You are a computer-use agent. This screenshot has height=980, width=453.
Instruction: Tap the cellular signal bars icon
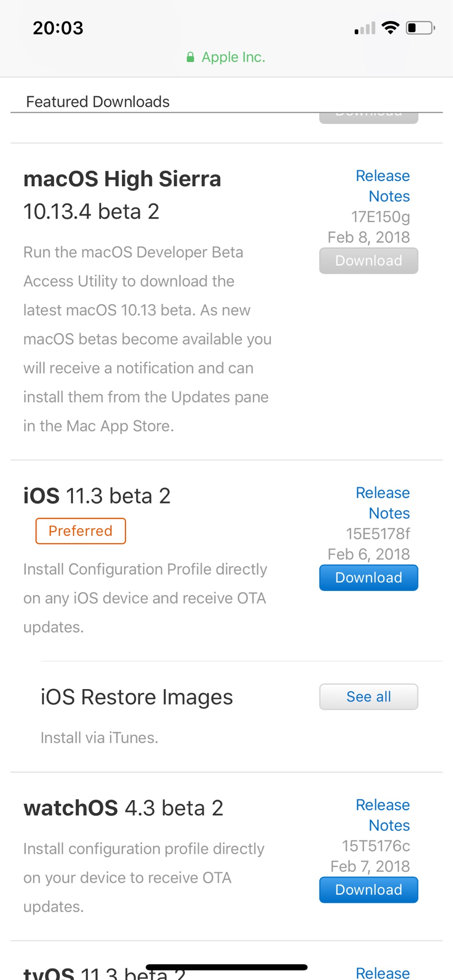click(365, 28)
